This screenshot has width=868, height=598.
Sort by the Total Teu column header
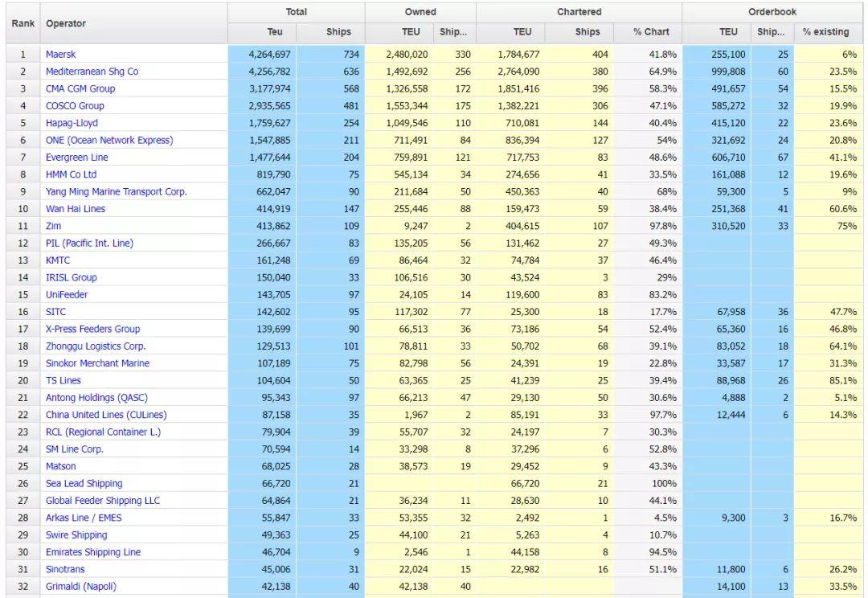pos(275,32)
